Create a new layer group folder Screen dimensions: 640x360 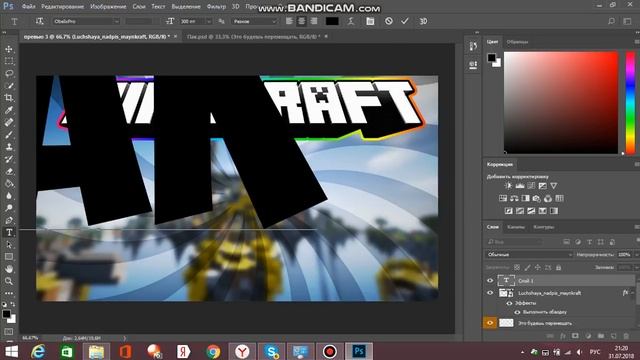601,336
